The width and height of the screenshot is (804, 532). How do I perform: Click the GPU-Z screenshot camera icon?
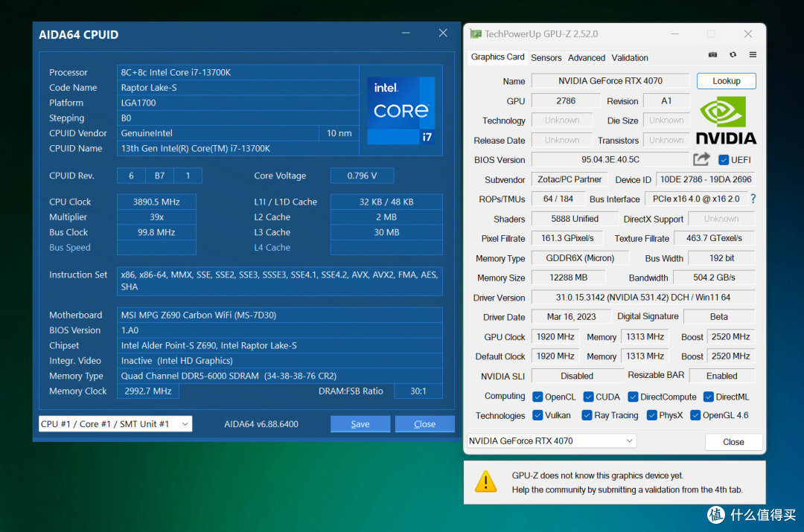click(712, 55)
